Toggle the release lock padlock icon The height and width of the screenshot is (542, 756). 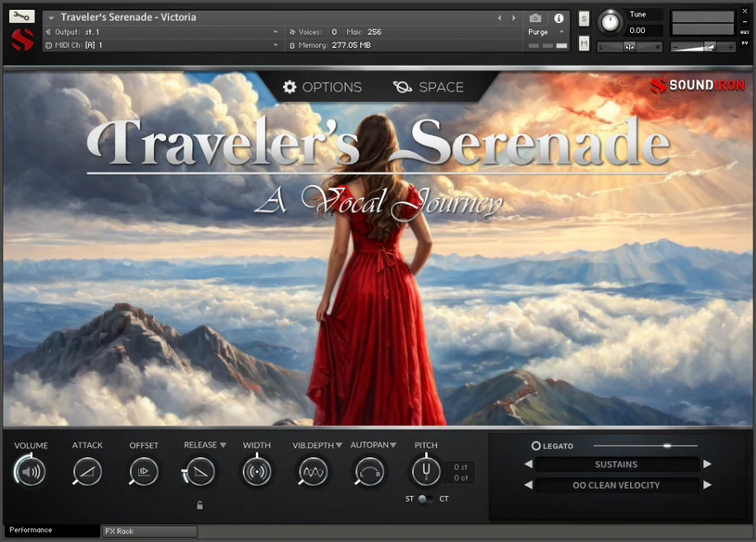pyautogui.click(x=200, y=505)
